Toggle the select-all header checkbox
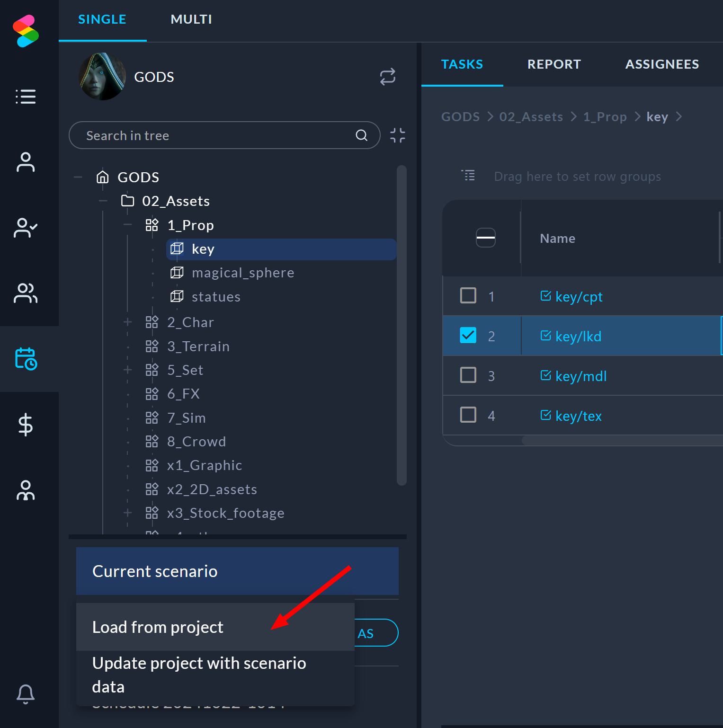The image size is (723, 728). (x=486, y=238)
